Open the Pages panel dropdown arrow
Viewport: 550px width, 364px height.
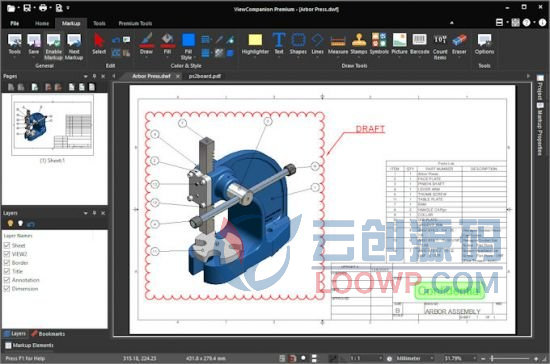[85, 76]
